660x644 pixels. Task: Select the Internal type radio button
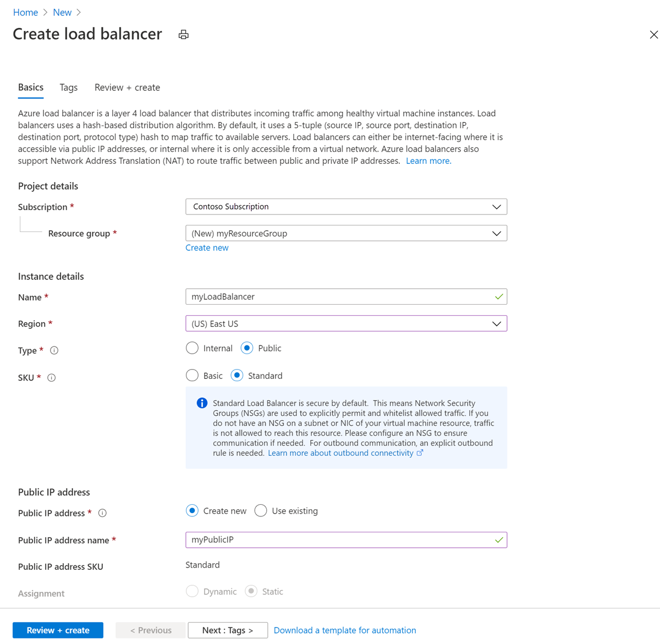192,348
